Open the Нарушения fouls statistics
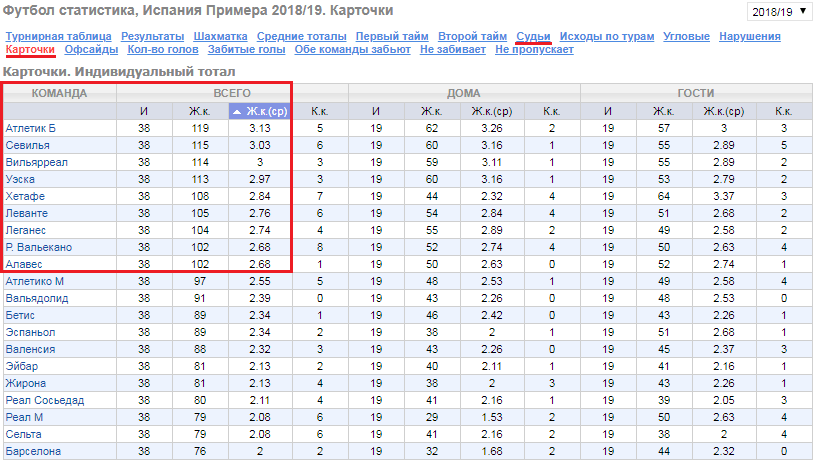The width and height of the screenshot is (816, 461). [749, 36]
